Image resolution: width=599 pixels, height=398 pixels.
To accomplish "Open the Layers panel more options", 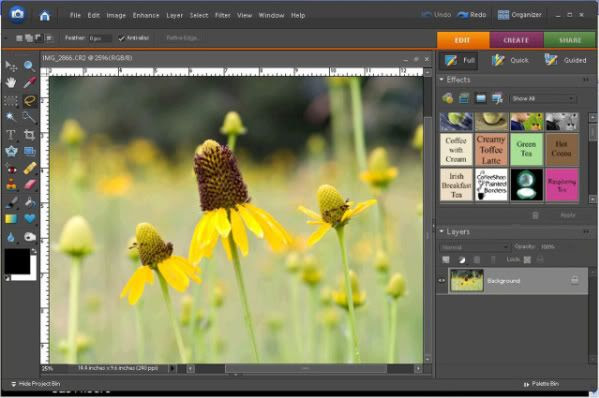I will click(x=586, y=231).
